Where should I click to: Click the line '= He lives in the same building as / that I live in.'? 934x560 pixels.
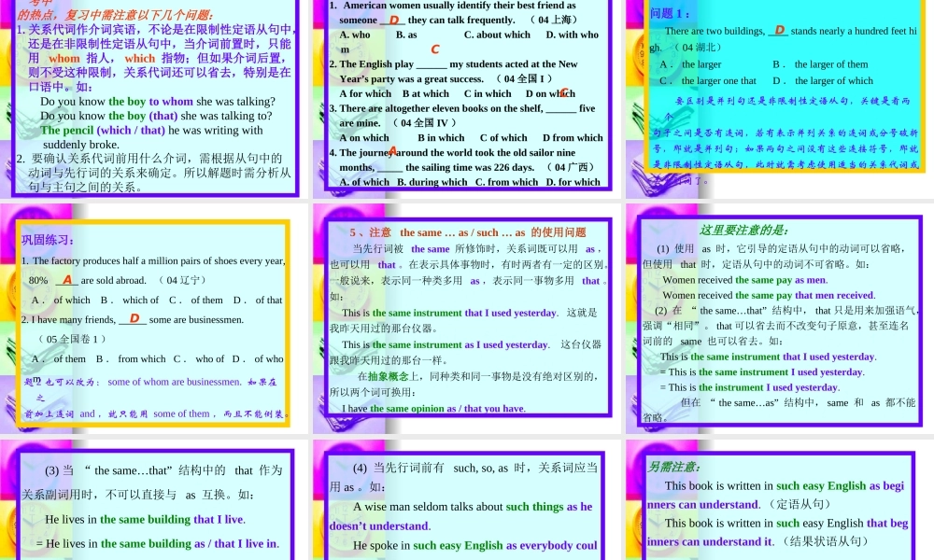pos(157,544)
